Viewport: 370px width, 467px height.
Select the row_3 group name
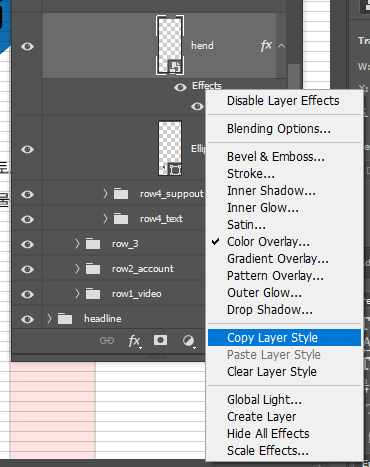pyautogui.click(x=125, y=244)
